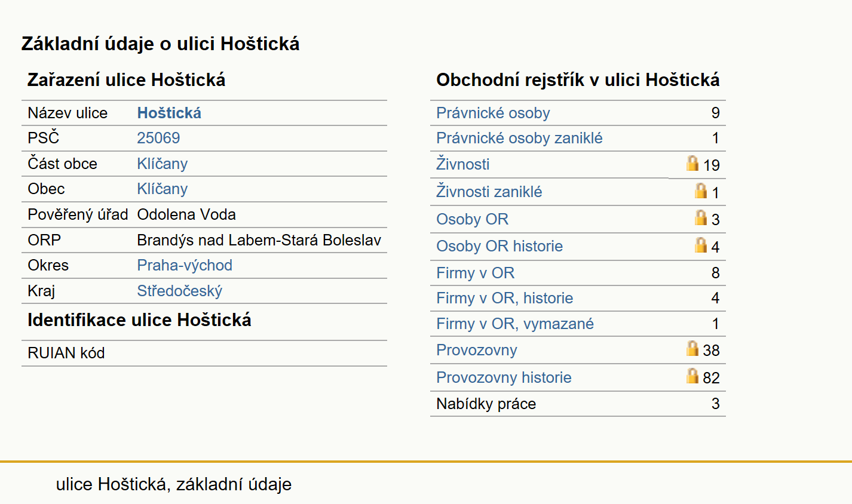
Task: Open the Osoby OR historie link
Action: 499,246
